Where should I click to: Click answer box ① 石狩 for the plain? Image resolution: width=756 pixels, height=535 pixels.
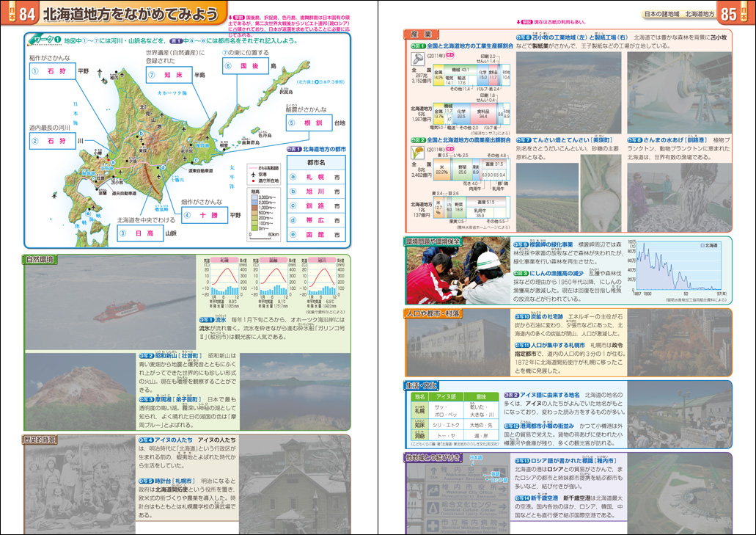tap(53, 71)
